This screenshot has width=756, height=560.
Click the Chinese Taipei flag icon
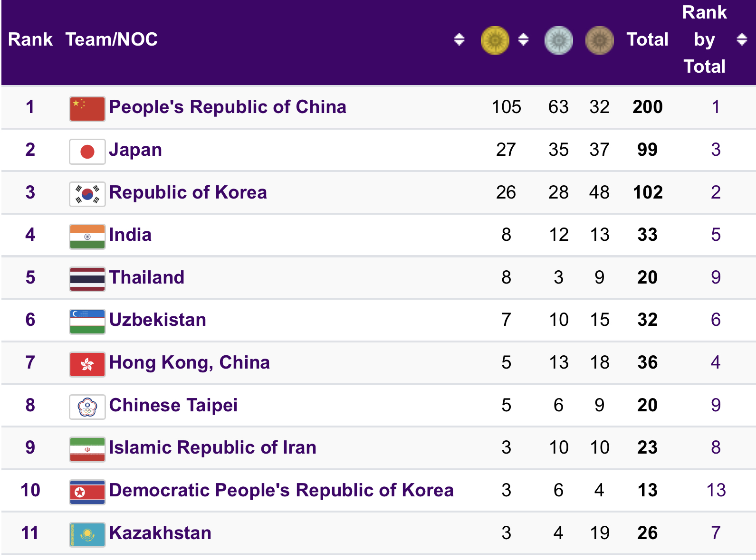tap(87, 407)
